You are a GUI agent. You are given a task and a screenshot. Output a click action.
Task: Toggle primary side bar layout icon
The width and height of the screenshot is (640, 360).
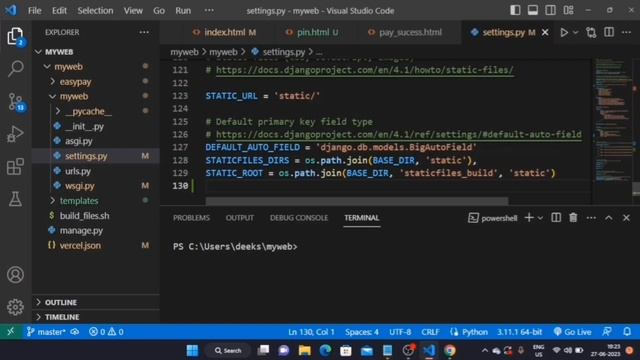click(515, 10)
